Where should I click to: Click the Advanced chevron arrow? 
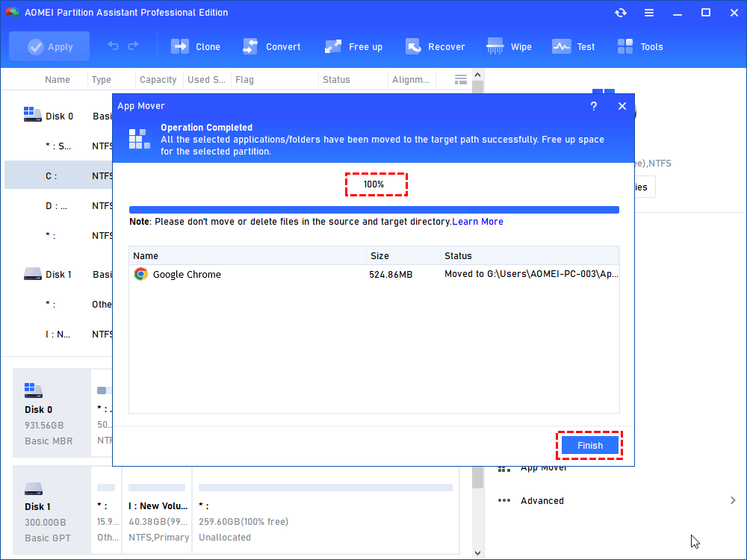pyautogui.click(x=733, y=500)
